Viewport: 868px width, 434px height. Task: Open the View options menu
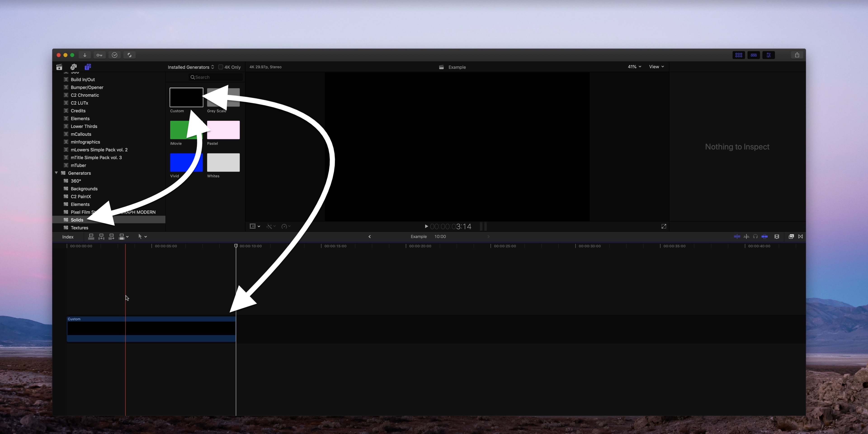coord(656,67)
